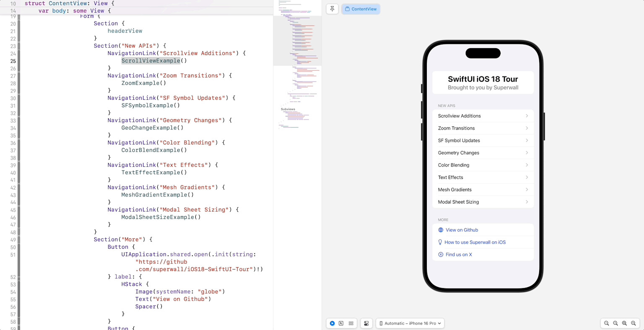This screenshot has width=644, height=330.
Task: Click the Subviews marker in minimap
Action: point(288,109)
